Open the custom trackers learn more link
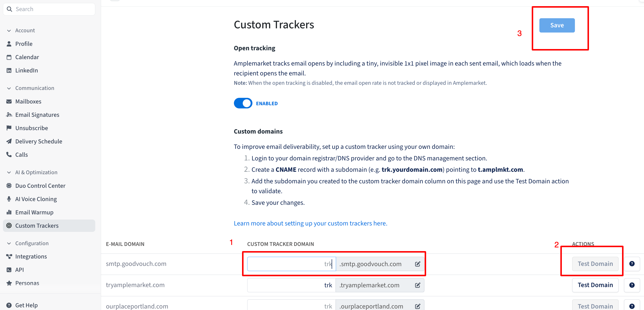 (310, 223)
